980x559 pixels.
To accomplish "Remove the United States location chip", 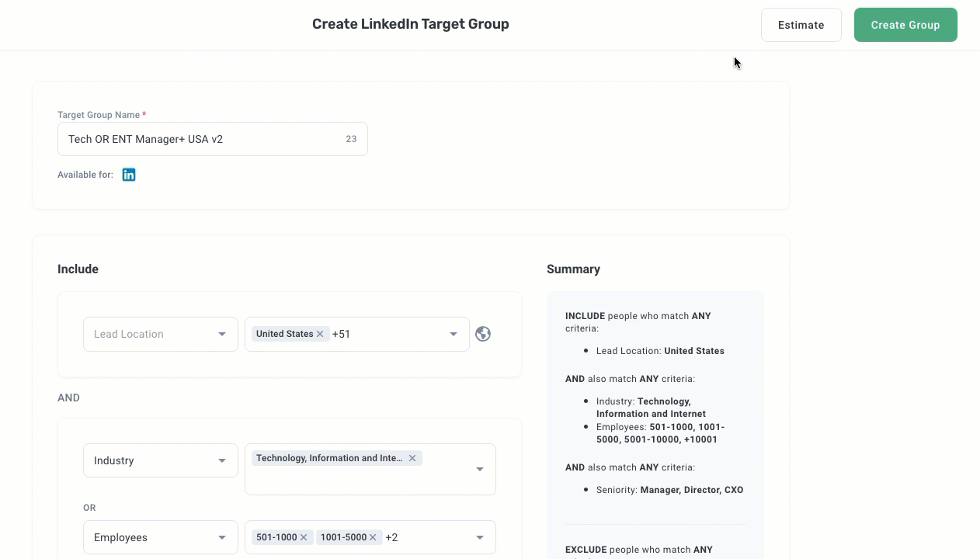I will pos(319,334).
